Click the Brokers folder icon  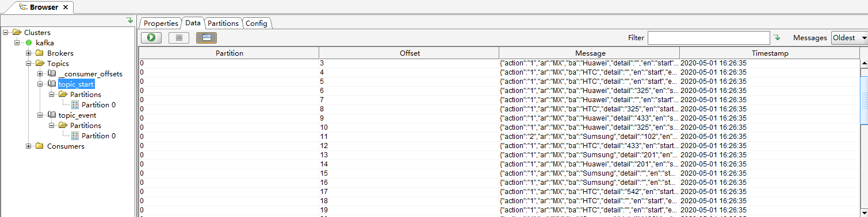pos(40,53)
